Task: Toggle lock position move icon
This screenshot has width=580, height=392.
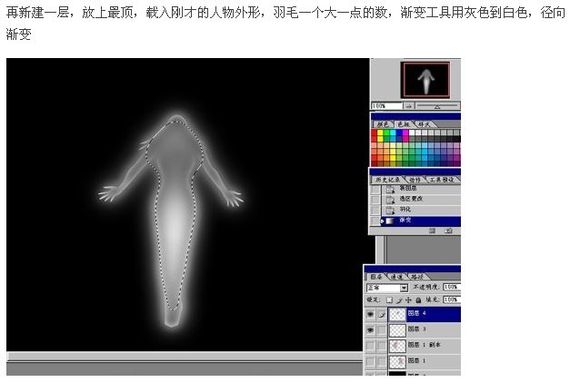Action: coord(408,300)
